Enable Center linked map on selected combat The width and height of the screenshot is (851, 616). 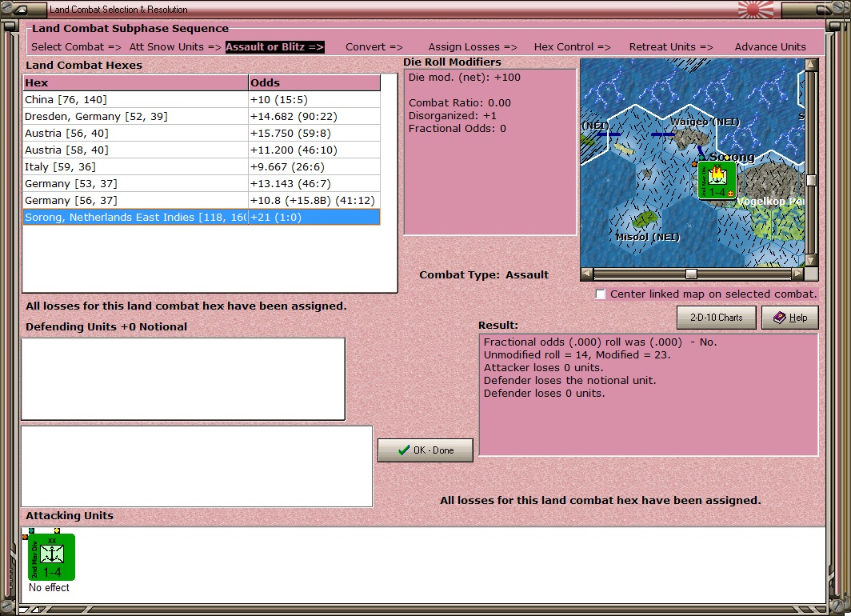600,294
